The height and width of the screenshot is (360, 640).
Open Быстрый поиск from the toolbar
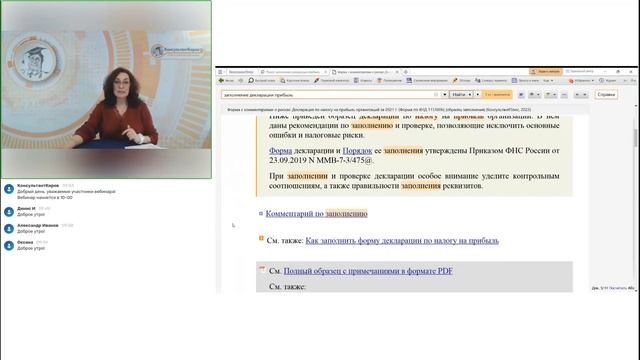pyautogui.click(x=262, y=81)
